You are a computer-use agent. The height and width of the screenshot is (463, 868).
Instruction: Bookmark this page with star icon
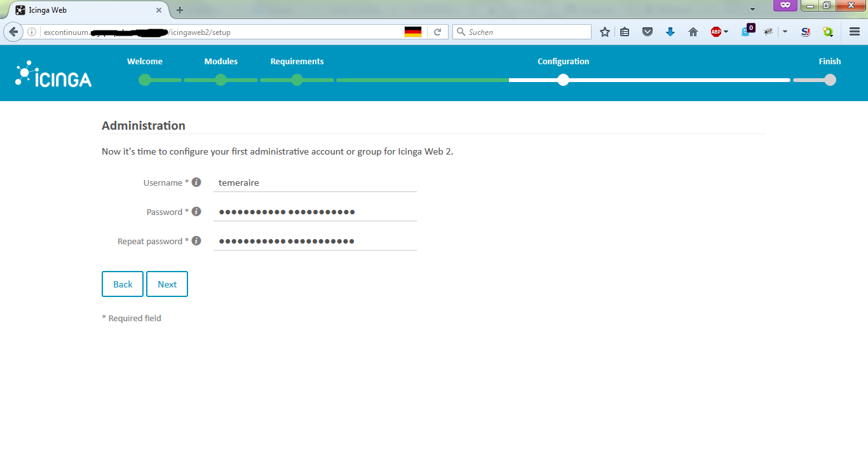605,32
